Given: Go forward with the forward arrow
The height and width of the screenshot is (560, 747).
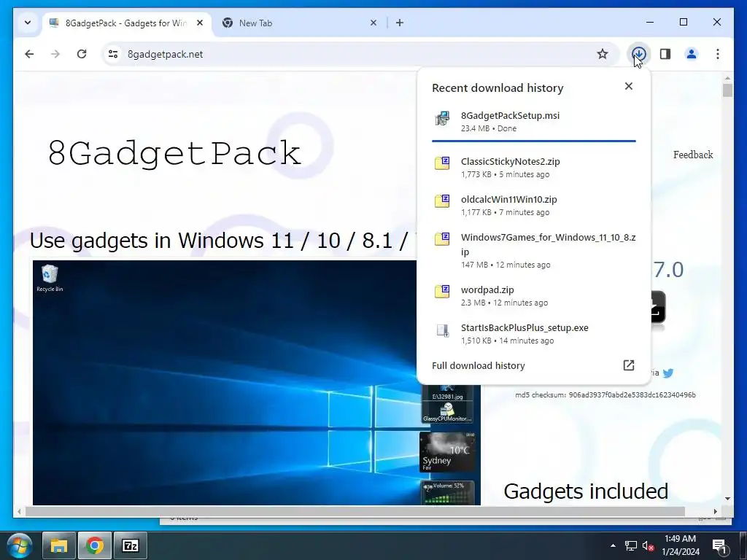Looking at the screenshot, I should (55, 54).
